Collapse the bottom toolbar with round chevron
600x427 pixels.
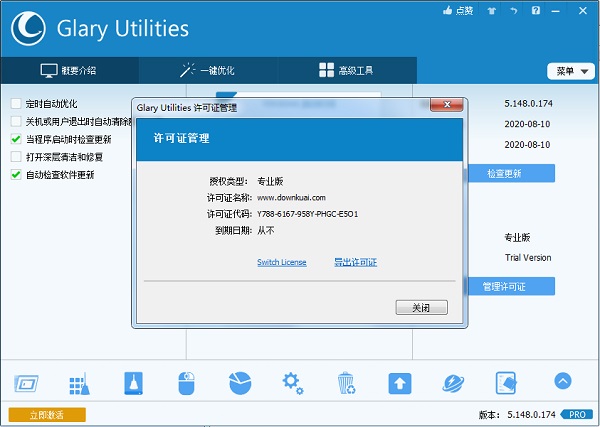[563, 381]
